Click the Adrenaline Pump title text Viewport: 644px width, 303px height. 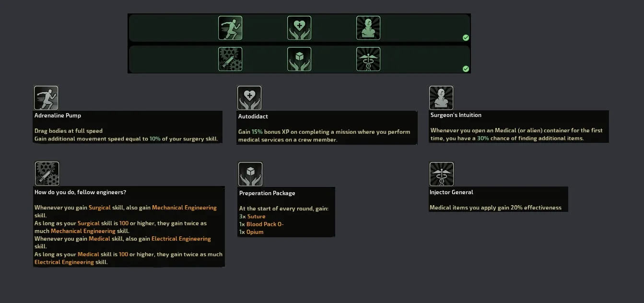pyautogui.click(x=58, y=116)
